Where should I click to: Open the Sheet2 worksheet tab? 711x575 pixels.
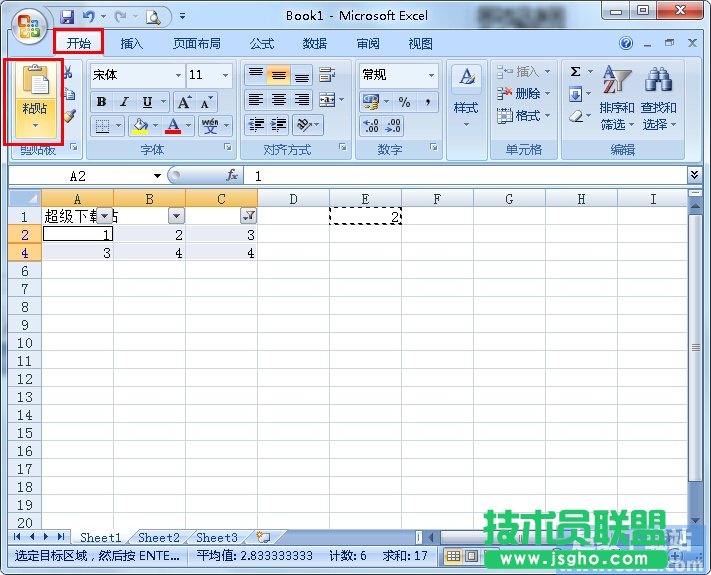[x=159, y=538]
